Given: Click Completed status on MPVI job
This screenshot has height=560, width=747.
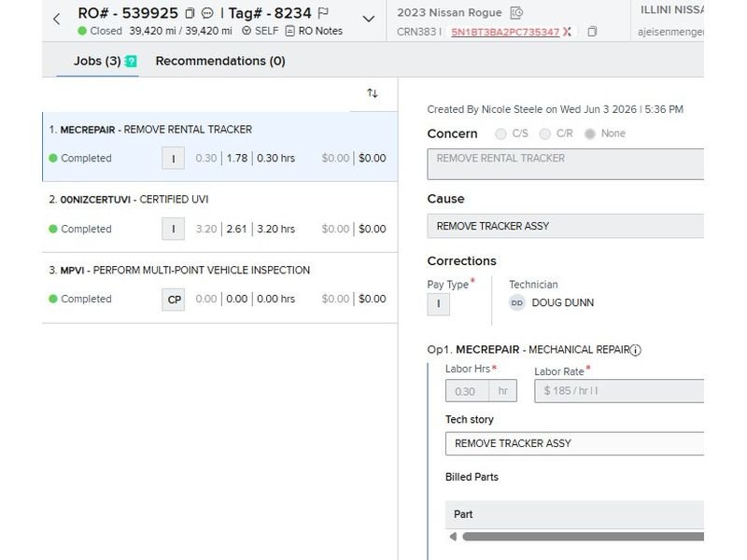Looking at the screenshot, I should tap(80, 299).
